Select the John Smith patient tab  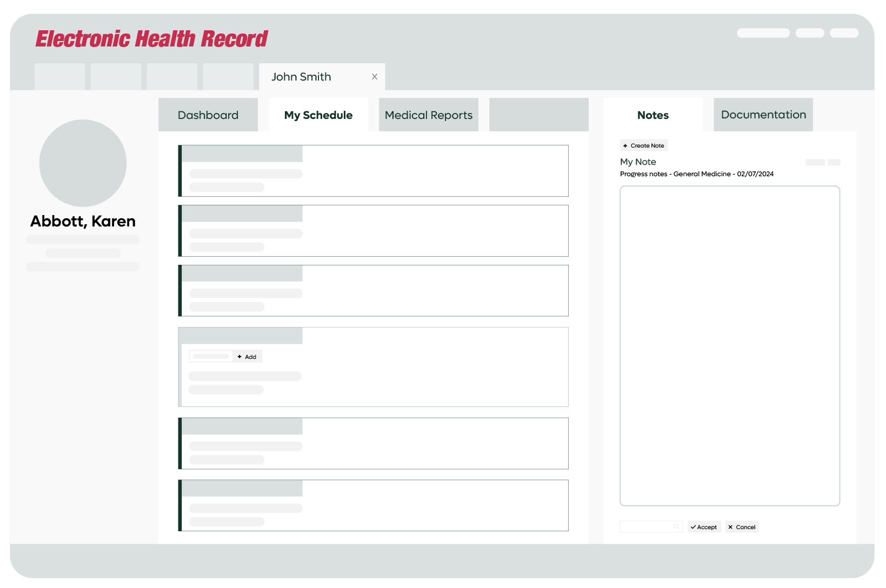pyautogui.click(x=301, y=77)
